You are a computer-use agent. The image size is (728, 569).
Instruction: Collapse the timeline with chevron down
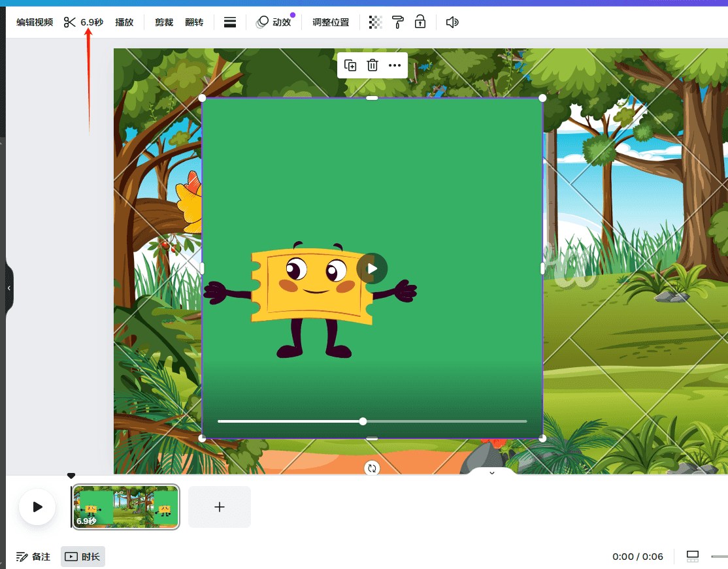(492, 472)
